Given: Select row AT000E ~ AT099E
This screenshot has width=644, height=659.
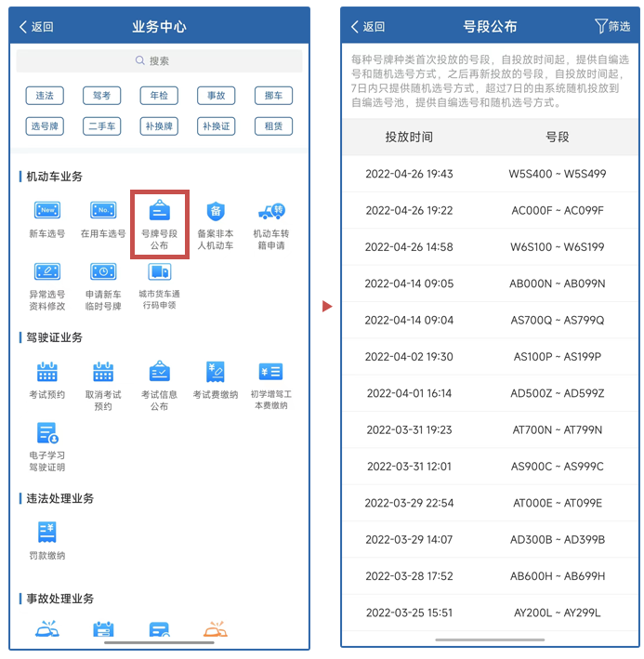Looking at the screenshot, I should 491,503.
